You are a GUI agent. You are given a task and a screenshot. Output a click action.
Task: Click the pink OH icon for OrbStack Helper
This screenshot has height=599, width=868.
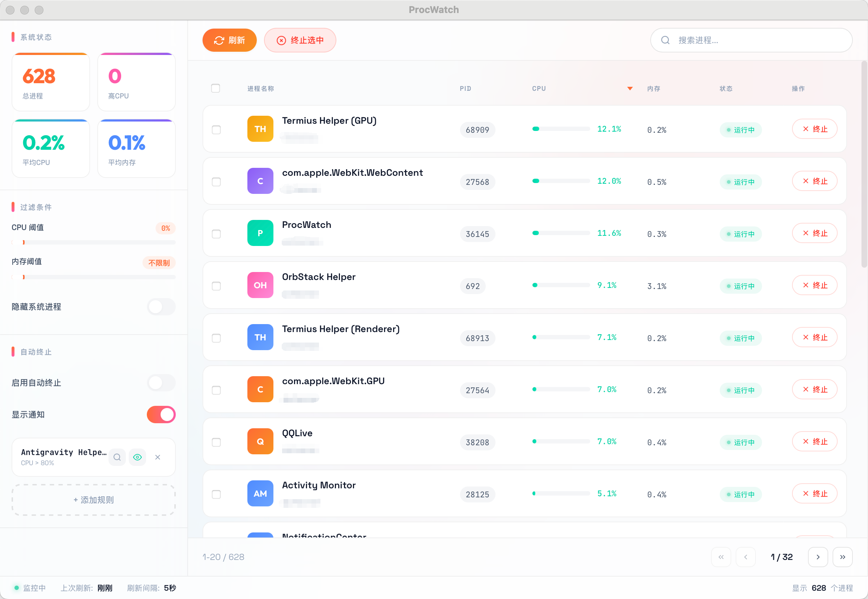[x=260, y=285]
